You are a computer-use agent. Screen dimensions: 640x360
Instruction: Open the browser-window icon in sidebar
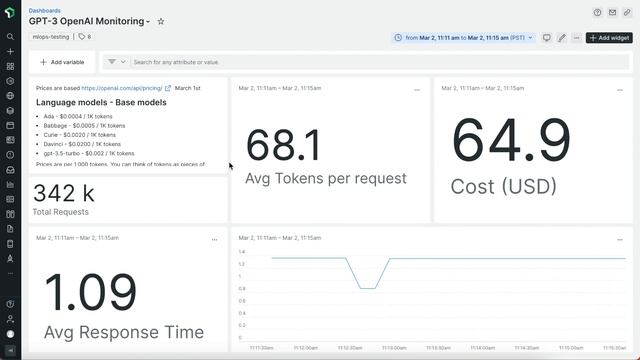coord(10,125)
